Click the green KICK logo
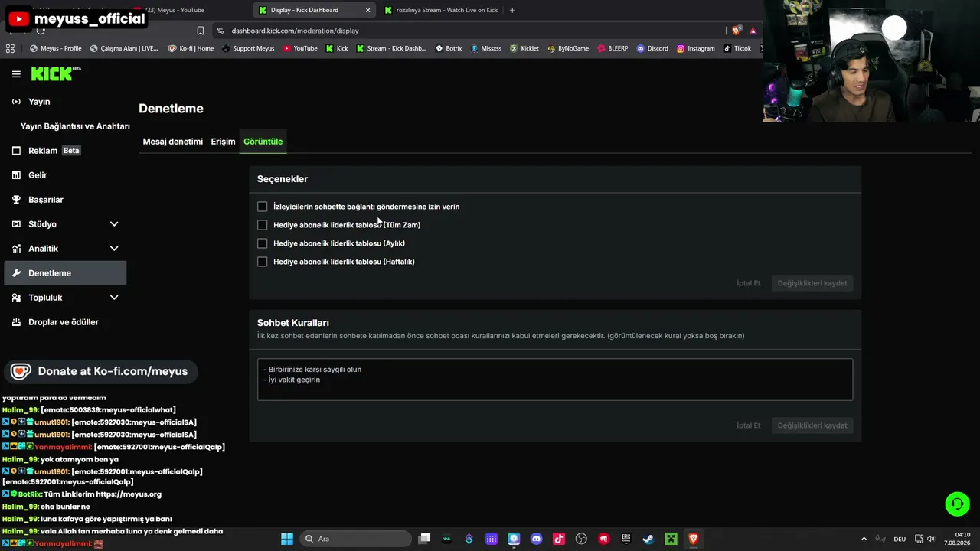Image resolution: width=980 pixels, height=551 pixels. tap(55, 73)
